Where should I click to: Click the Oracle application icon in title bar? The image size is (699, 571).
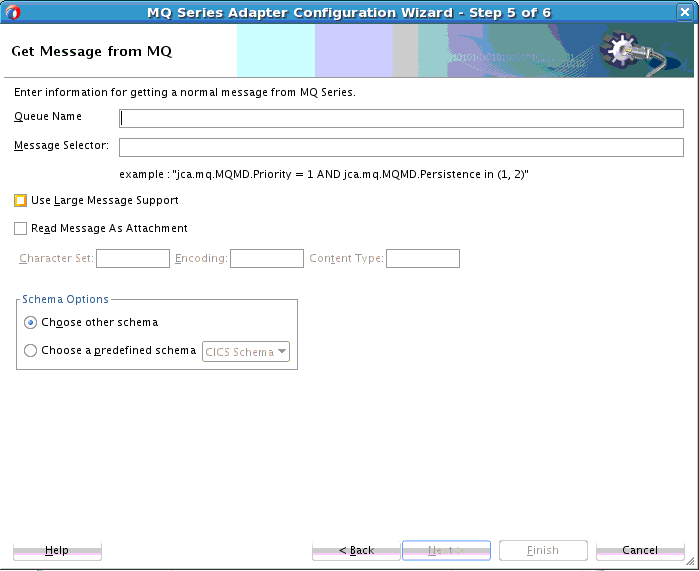(x=13, y=12)
